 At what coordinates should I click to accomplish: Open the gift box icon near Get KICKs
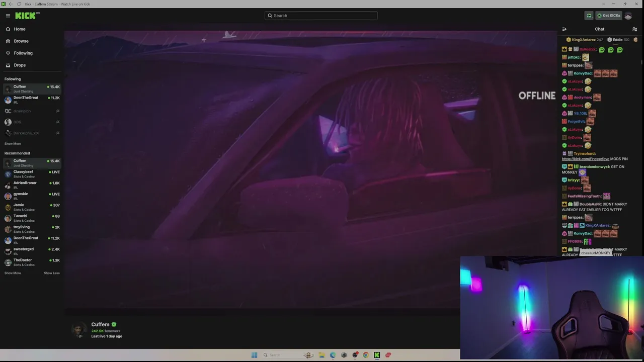(x=589, y=16)
